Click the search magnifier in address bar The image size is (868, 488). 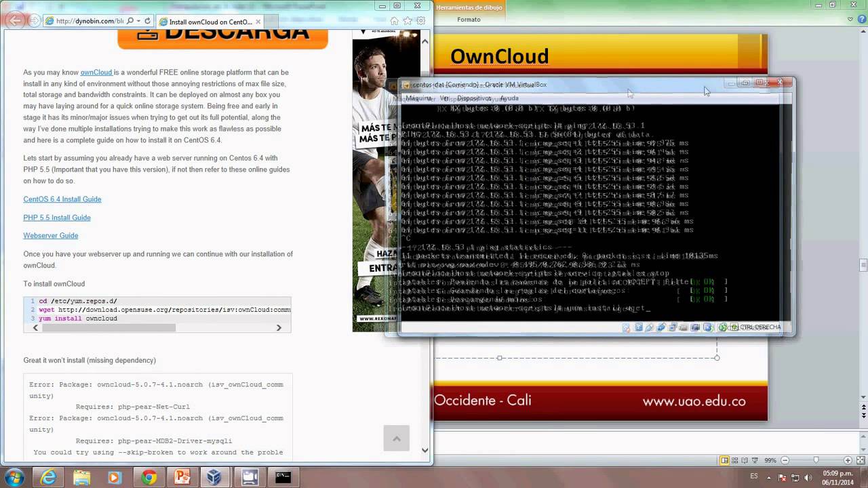click(x=130, y=21)
